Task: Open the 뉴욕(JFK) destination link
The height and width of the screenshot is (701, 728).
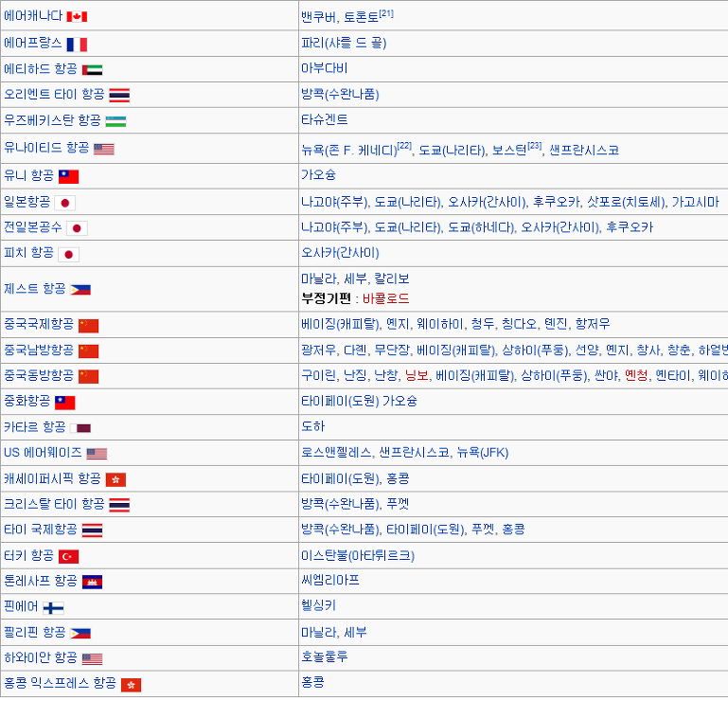Action: point(483,453)
